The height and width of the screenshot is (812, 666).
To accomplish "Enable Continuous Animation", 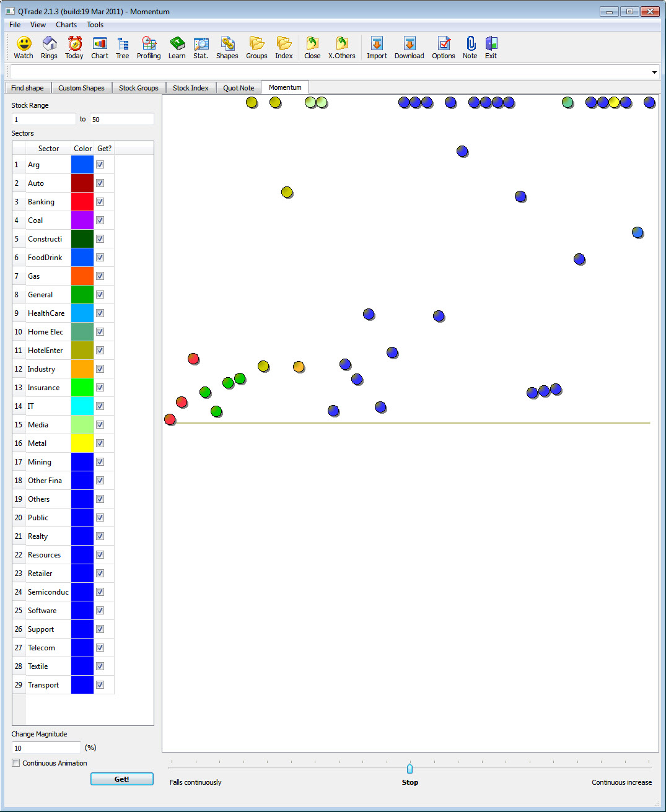I will [x=15, y=762].
